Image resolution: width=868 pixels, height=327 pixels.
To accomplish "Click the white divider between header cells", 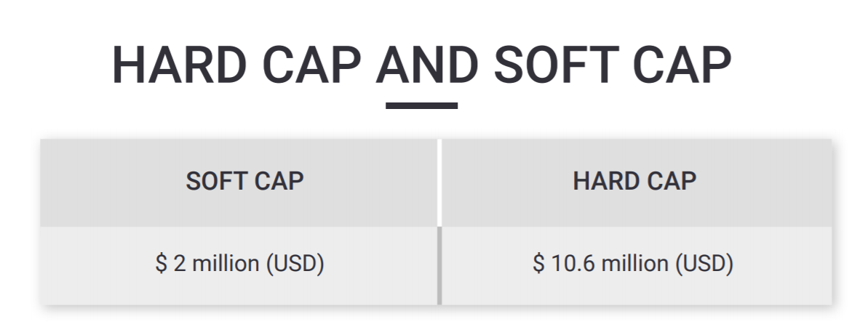I will tap(439, 182).
